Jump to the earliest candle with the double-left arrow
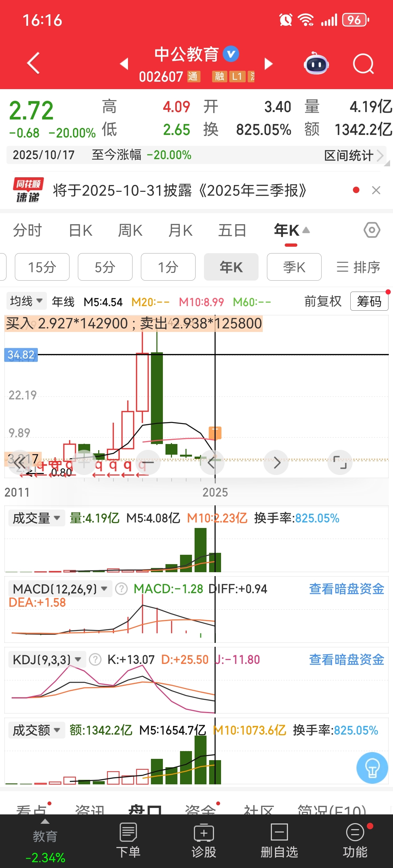The height and width of the screenshot is (868, 393). point(20,462)
